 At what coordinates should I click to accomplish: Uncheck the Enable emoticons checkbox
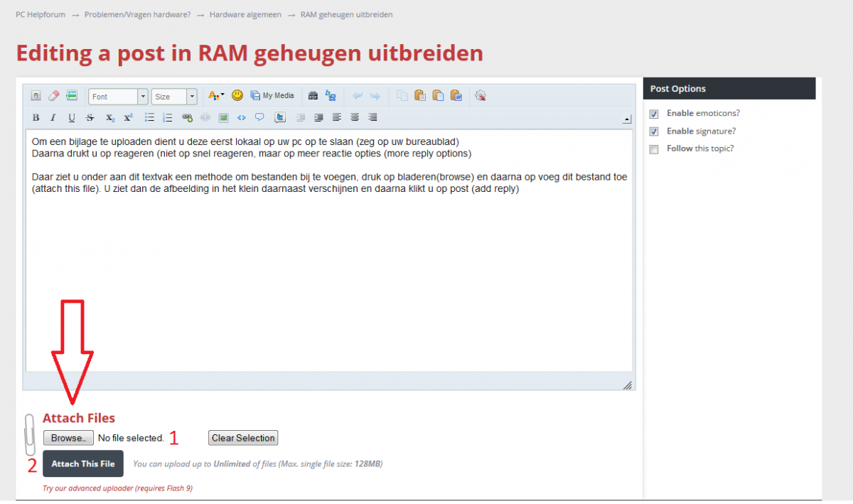pyautogui.click(x=654, y=114)
